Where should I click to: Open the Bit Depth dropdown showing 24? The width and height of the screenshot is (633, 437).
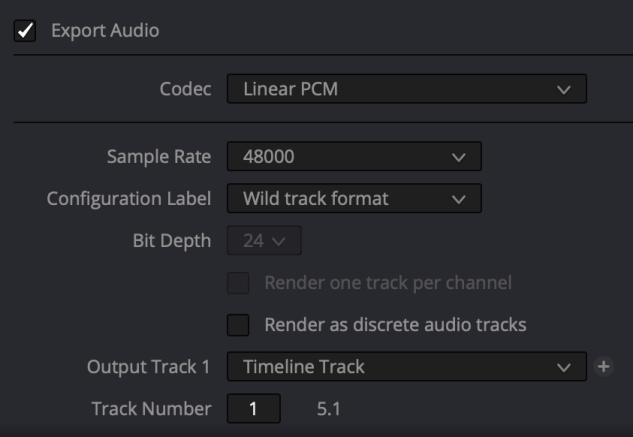pyautogui.click(x=264, y=241)
